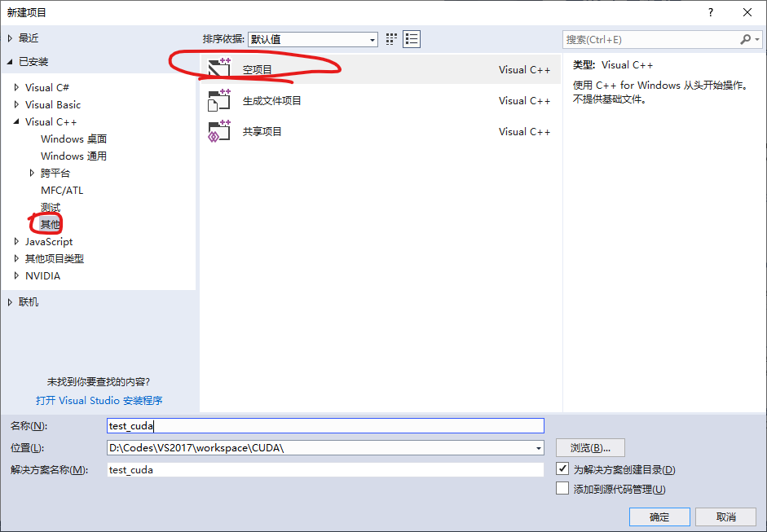Screen dimensions: 767x532
Task: Toggle 为解决方案创建目录 checkbox
Action: (x=562, y=469)
